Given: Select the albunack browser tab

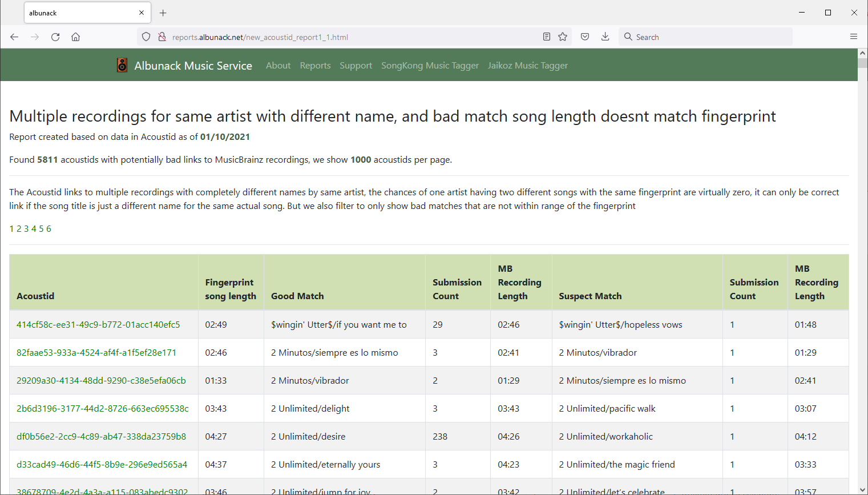Looking at the screenshot, I should coord(87,13).
